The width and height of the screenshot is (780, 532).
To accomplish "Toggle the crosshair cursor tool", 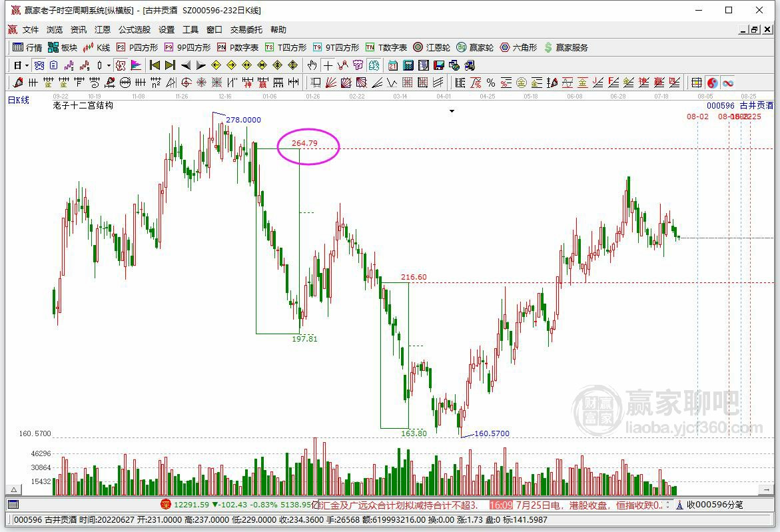I will [x=328, y=65].
